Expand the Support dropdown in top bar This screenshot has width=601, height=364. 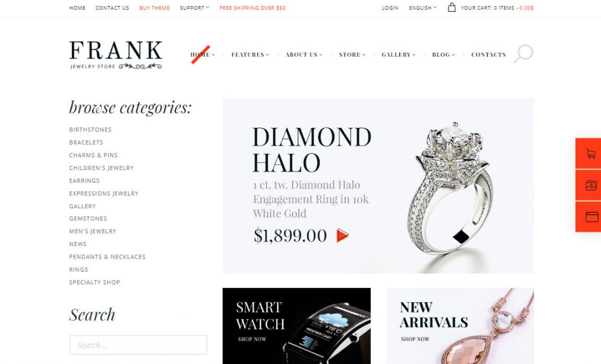pyautogui.click(x=194, y=8)
